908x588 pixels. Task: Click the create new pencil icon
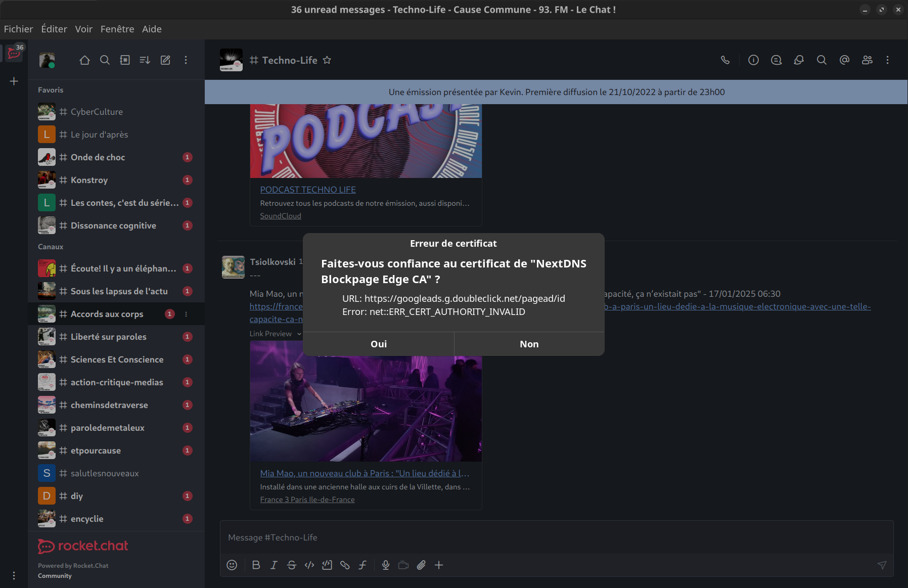[165, 60]
